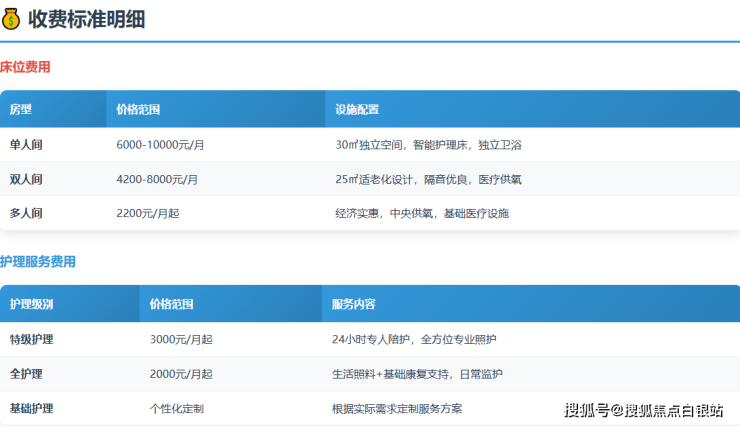This screenshot has width=740, height=426.
Task: Click the 价格范围 header in bed fee table
Action: pos(138,109)
